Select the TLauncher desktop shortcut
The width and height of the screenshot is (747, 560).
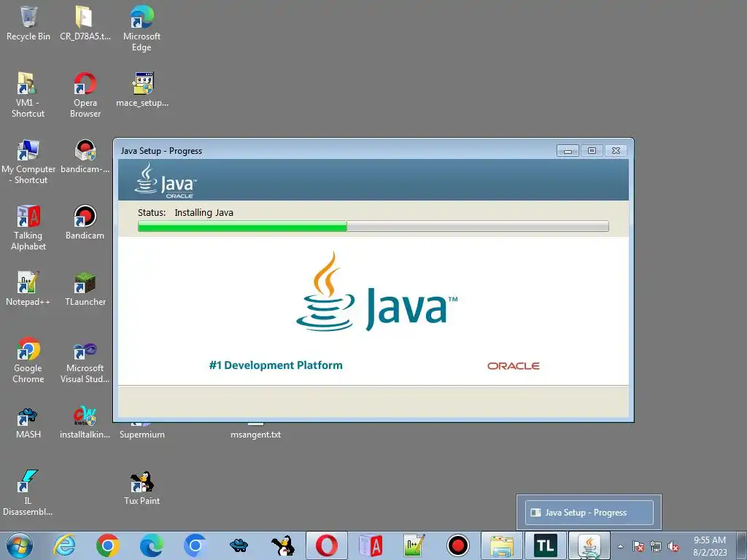pos(85,289)
